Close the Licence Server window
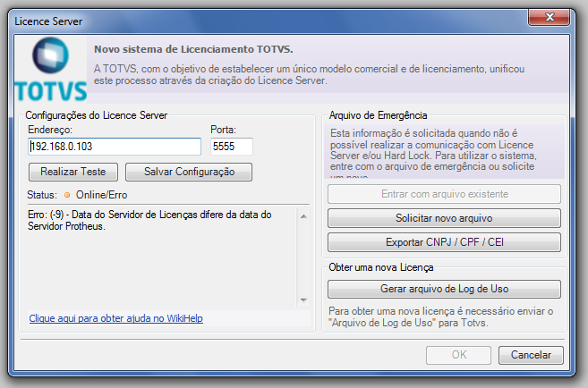The height and width of the screenshot is (388, 588). point(550,17)
